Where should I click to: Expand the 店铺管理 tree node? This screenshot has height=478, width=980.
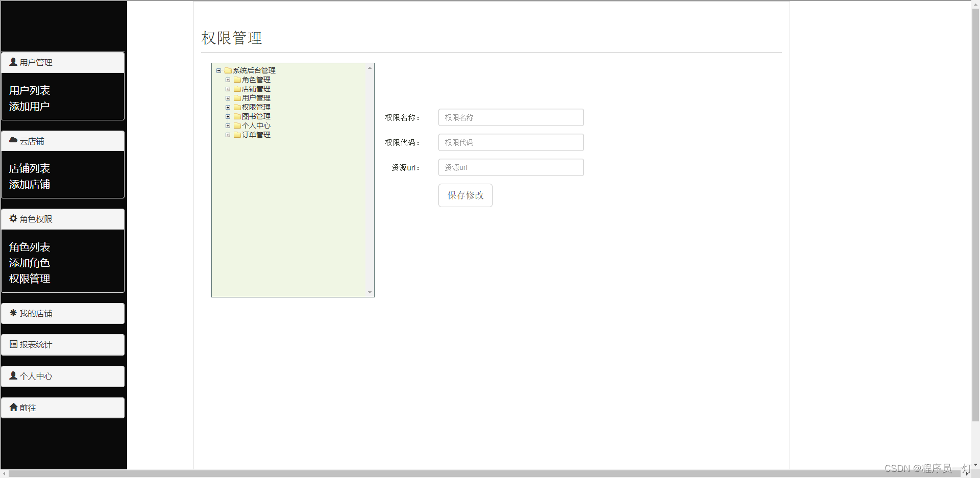228,89
